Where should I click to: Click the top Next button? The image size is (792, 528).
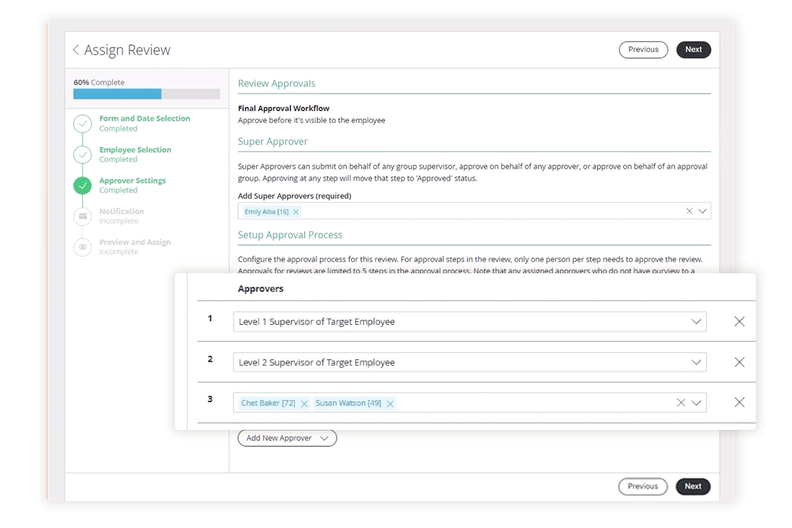tap(693, 50)
